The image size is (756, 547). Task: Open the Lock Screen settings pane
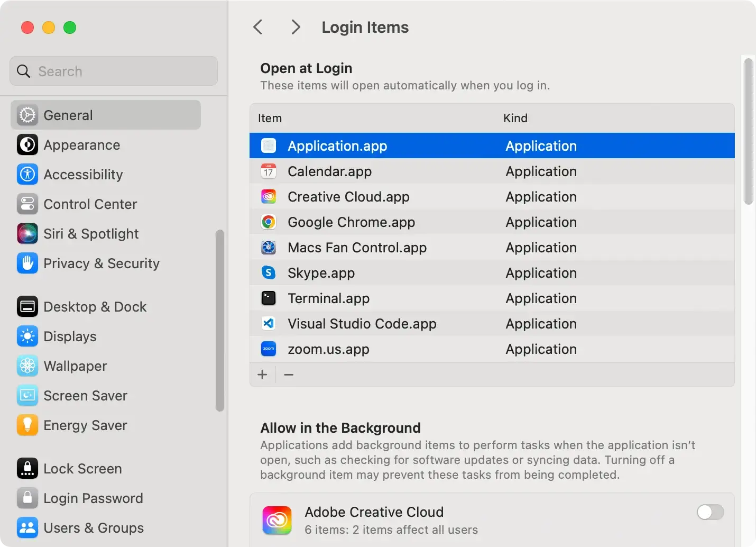(x=82, y=469)
